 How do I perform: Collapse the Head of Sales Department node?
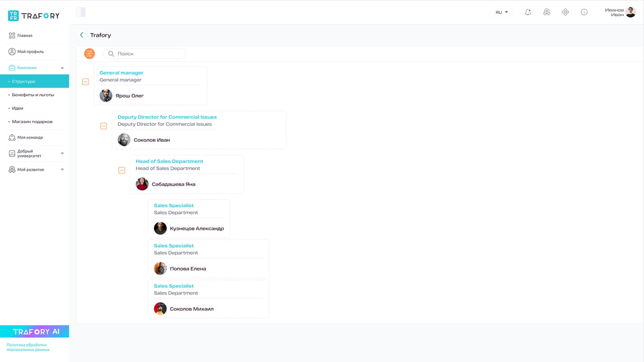(122, 170)
